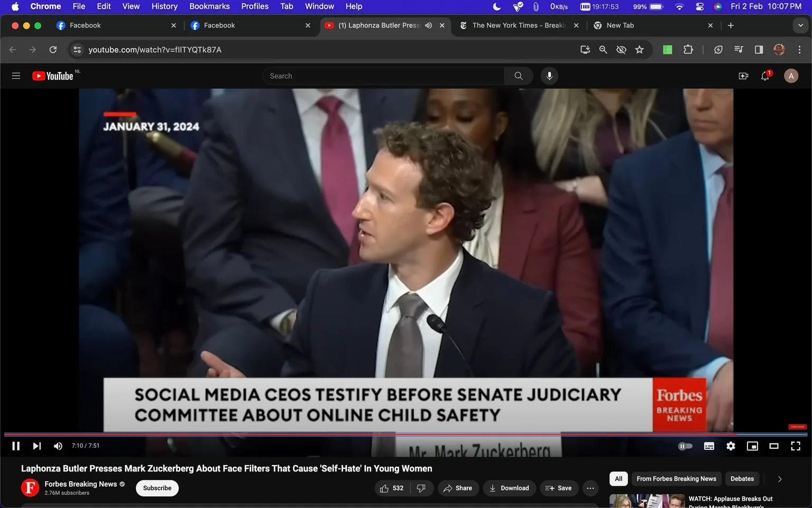Search with your voice microphone
812x508 pixels.
[x=549, y=76]
